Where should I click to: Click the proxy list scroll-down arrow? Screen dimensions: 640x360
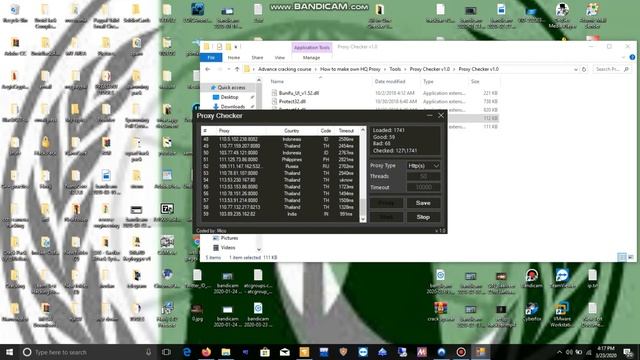[x=363, y=220]
